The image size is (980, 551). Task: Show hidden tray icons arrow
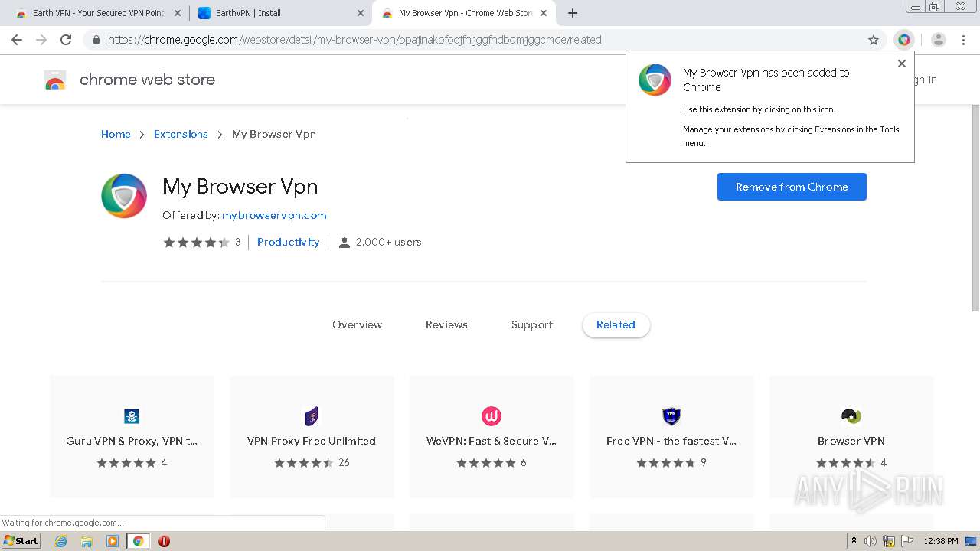[854, 541]
